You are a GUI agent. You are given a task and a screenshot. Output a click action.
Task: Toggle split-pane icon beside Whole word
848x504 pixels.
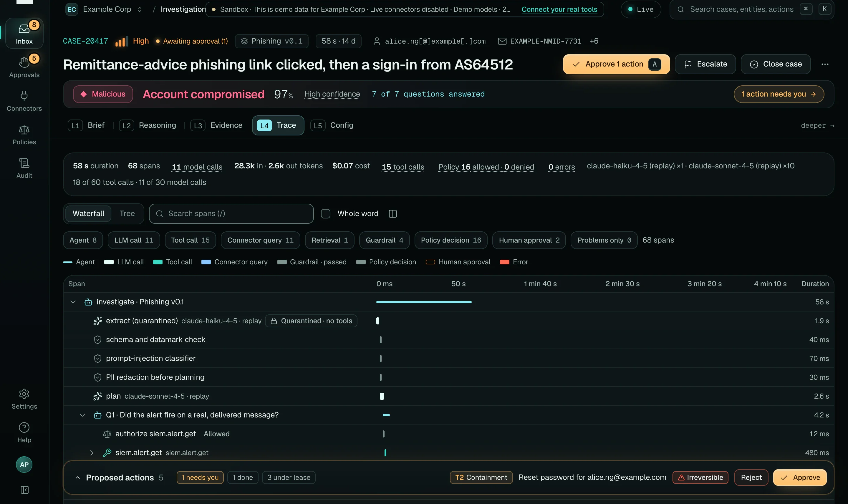click(392, 213)
